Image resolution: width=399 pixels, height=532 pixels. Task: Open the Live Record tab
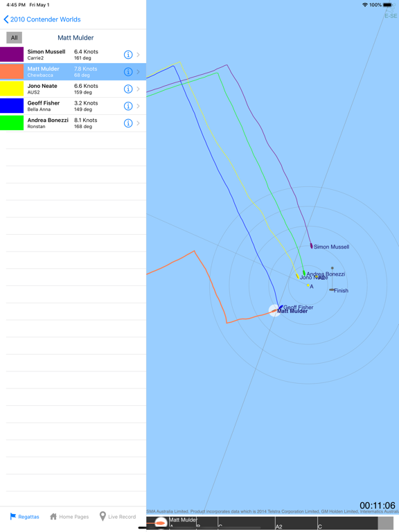pos(117,516)
